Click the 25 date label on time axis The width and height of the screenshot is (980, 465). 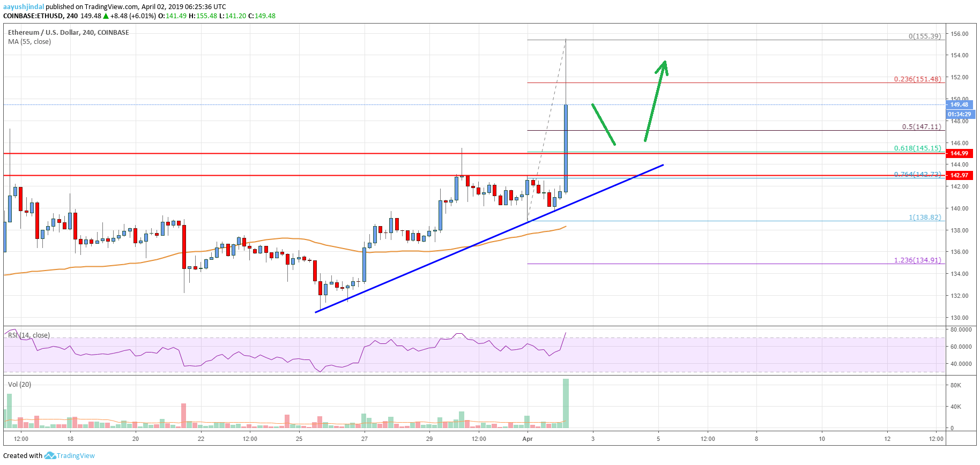click(x=299, y=439)
